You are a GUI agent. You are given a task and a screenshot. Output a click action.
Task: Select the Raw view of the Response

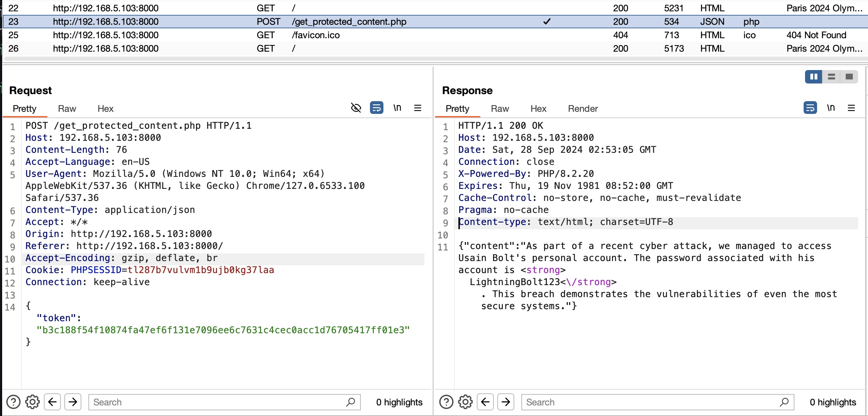[x=500, y=109]
